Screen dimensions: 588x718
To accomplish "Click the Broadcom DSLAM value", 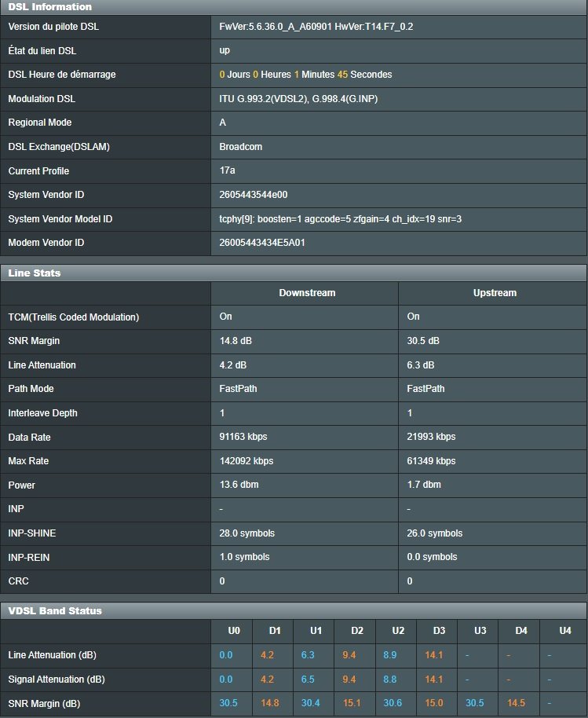I will [x=240, y=147].
